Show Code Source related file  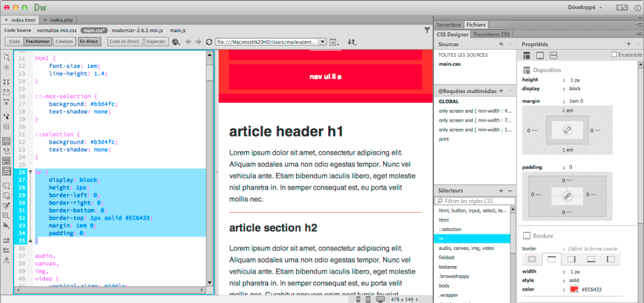[x=17, y=30]
